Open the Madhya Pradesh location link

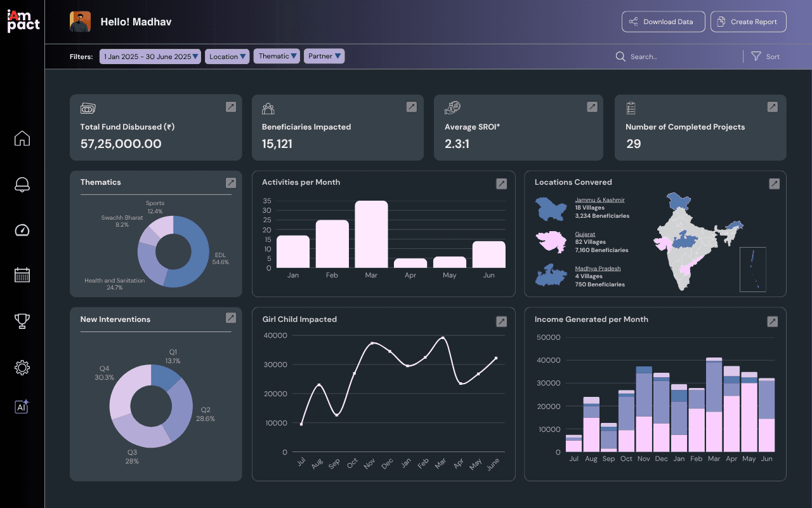598,268
